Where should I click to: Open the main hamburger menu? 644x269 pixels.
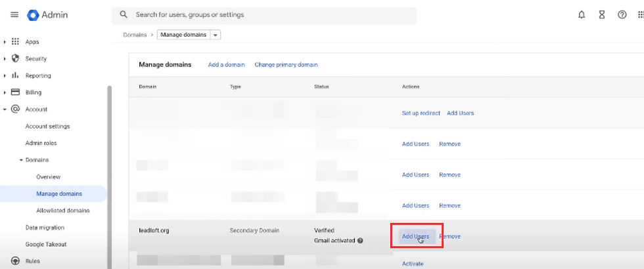(14, 15)
